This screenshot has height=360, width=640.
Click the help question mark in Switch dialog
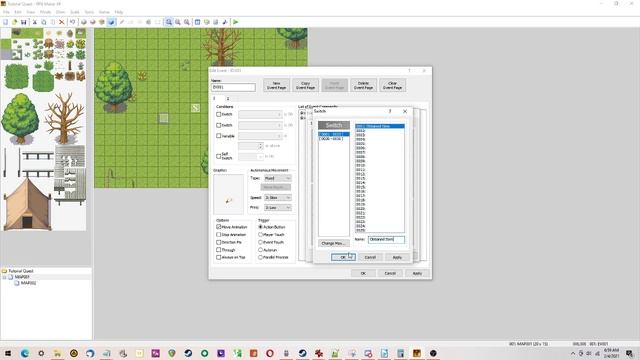pyautogui.click(x=390, y=111)
